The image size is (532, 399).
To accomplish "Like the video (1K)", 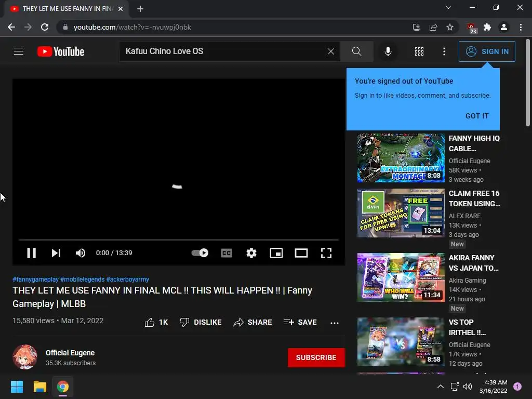I will pos(156,322).
